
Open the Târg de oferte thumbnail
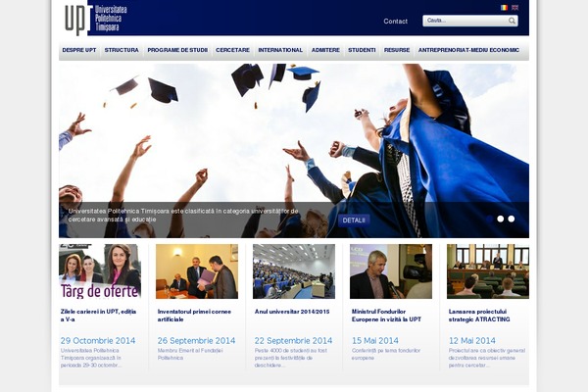point(100,271)
